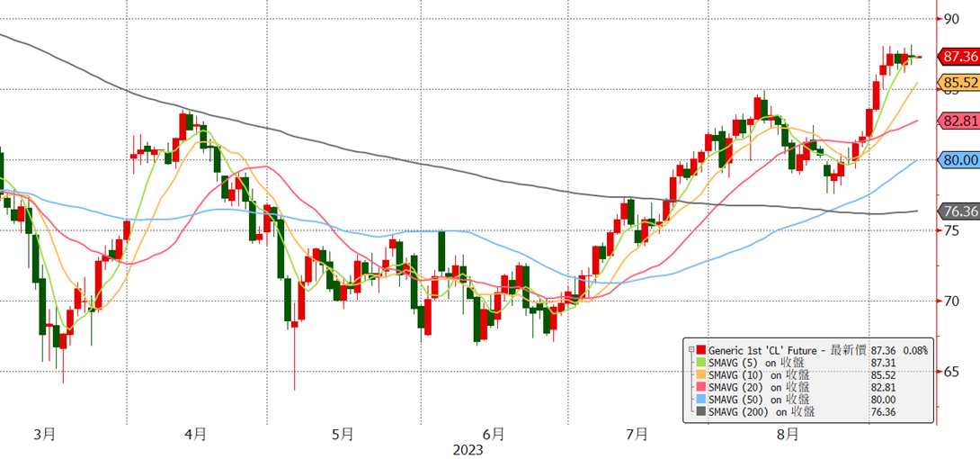The image size is (980, 459).
Task: Click the 4月 date axis label
Action: (196, 434)
